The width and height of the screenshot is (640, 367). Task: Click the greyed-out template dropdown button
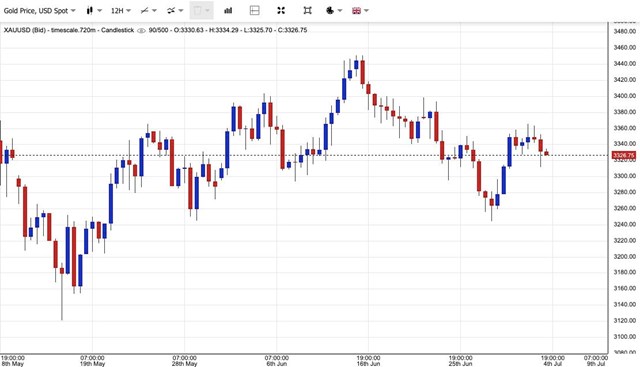click(201, 11)
